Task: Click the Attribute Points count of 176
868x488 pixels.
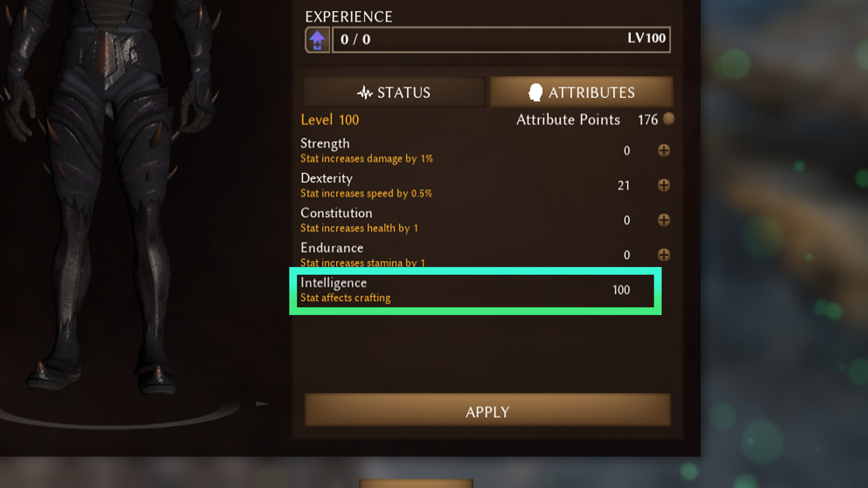Action: tap(647, 120)
